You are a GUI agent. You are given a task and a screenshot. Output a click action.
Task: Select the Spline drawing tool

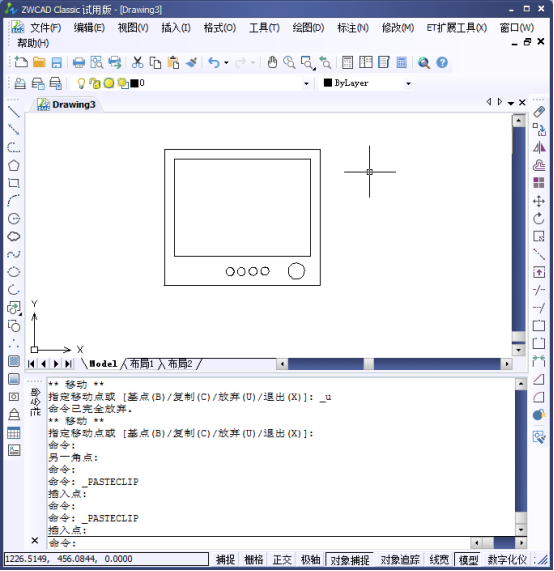coord(14,254)
